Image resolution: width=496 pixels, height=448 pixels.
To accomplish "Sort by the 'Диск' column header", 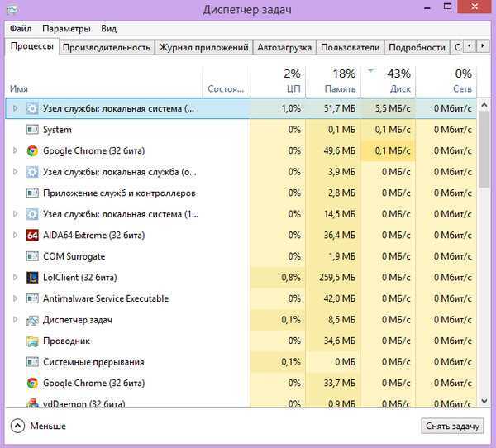I will pos(389,82).
